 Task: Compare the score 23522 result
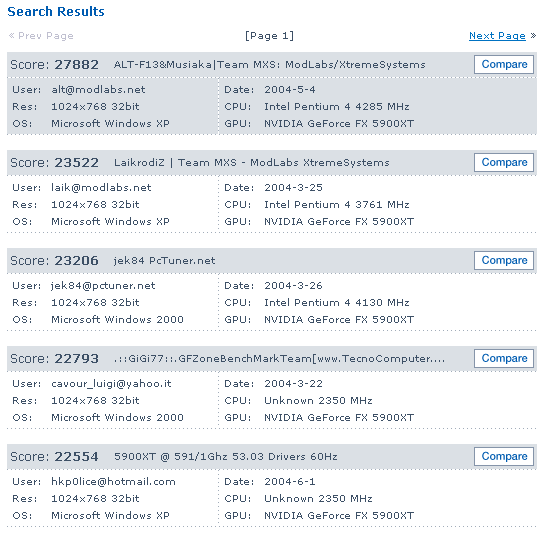tap(504, 162)
